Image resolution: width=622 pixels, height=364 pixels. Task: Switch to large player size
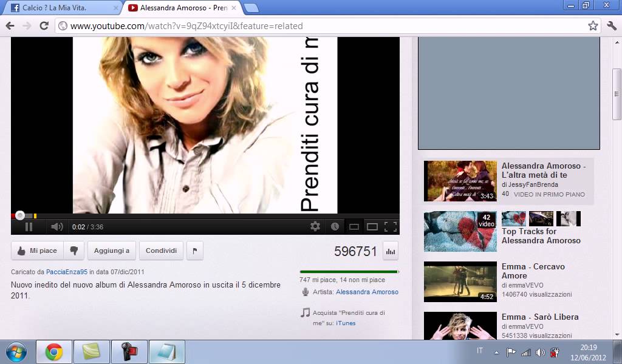coord(372,227)
